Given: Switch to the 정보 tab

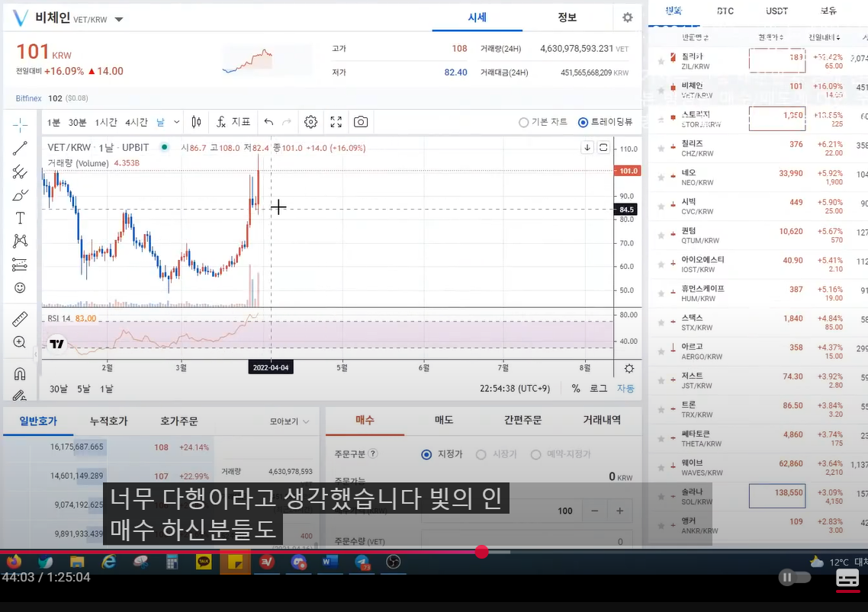Looking at the screenshot, I should coord(567,18).
